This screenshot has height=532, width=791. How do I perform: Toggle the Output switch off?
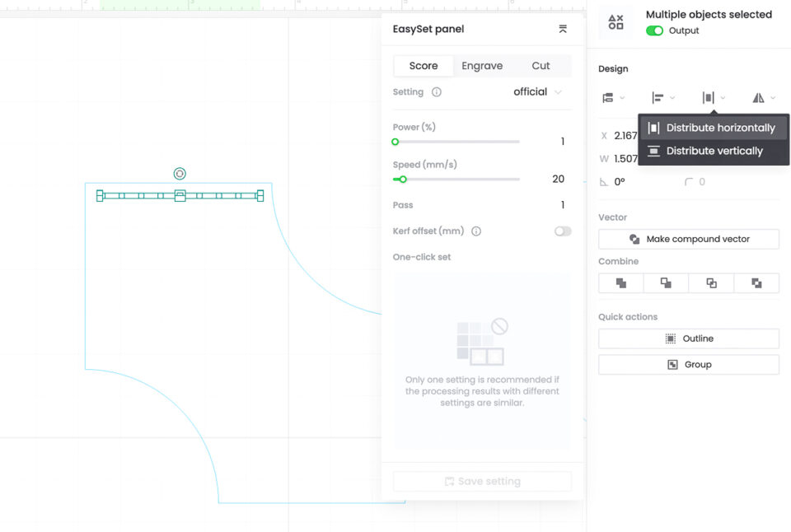tap(655, 31)
